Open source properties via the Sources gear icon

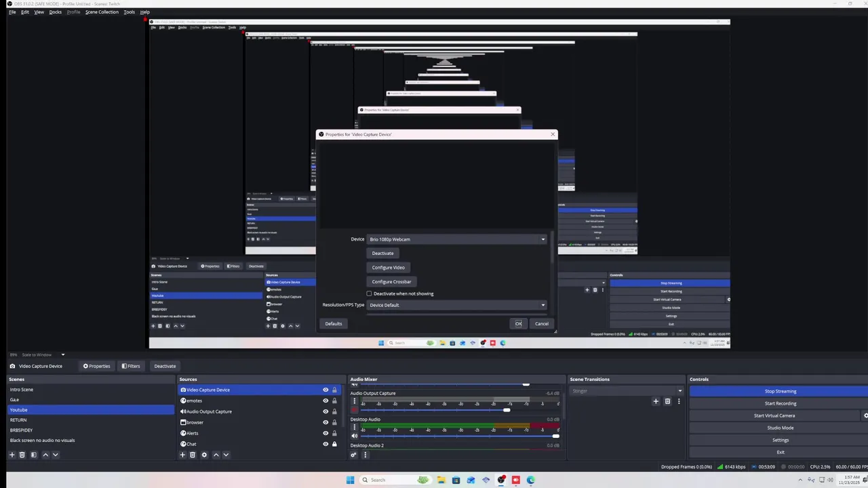coord(204,455)
